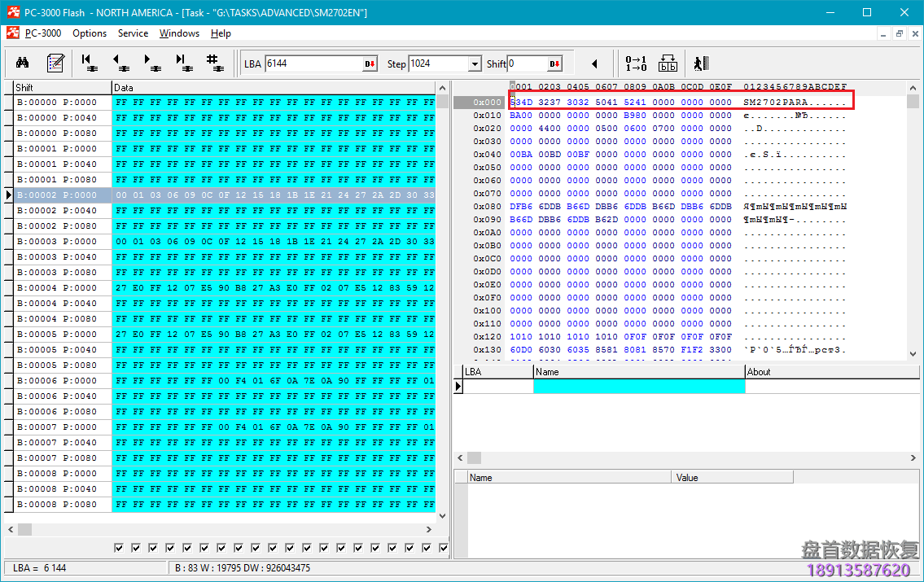Click the data list horizontal scrollbar thumb
The height and width of the screenshot is (582, 924).
point(24,529)
